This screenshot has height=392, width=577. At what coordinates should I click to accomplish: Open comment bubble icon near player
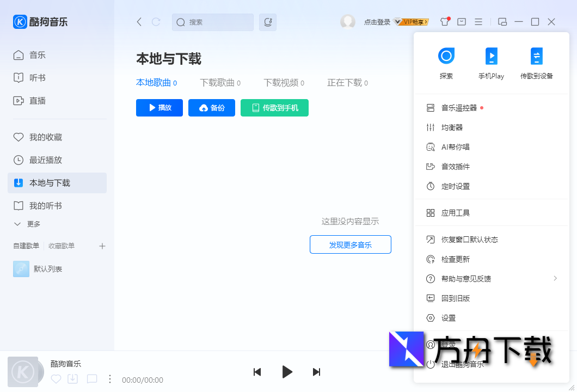pos(91,379)
